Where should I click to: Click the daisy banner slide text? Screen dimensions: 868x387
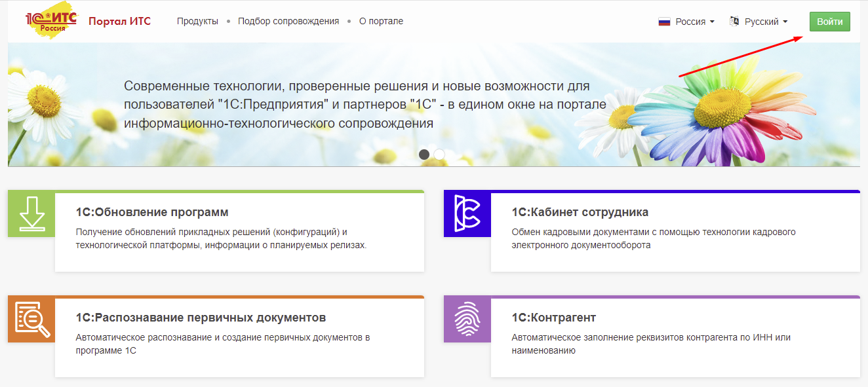pyautogui.click(x=364, y=105)
